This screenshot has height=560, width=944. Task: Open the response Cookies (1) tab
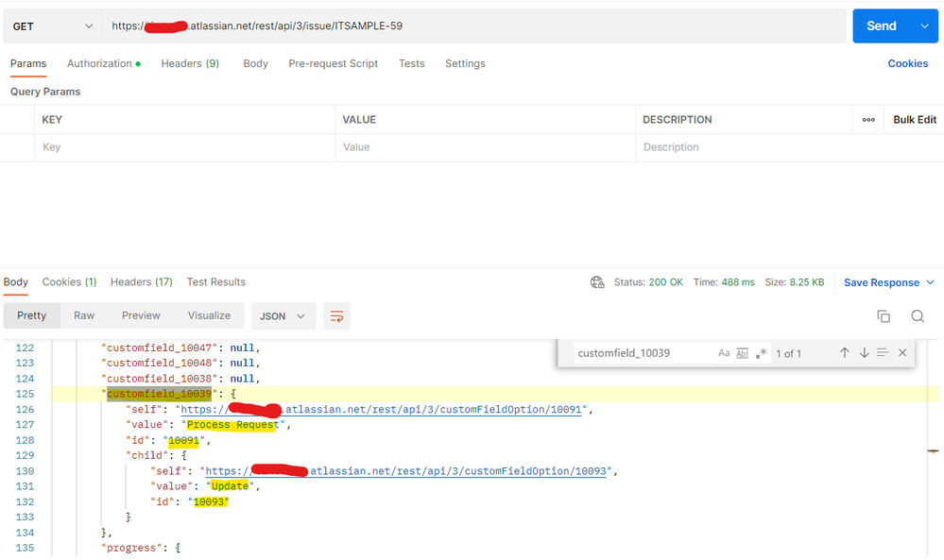[69, 282]
